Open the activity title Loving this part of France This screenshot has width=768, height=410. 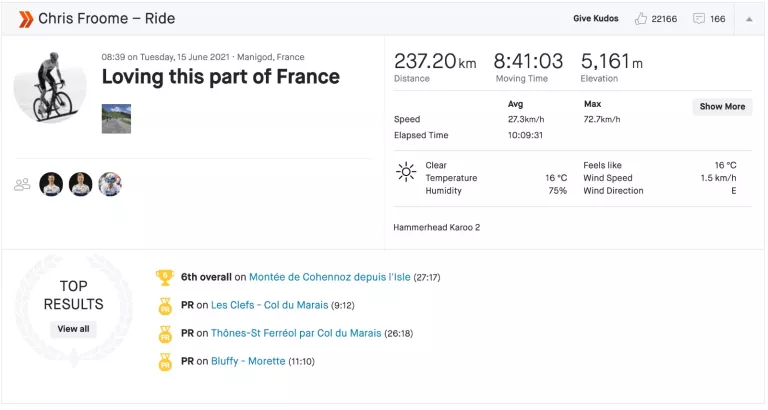tap(220, 77)
